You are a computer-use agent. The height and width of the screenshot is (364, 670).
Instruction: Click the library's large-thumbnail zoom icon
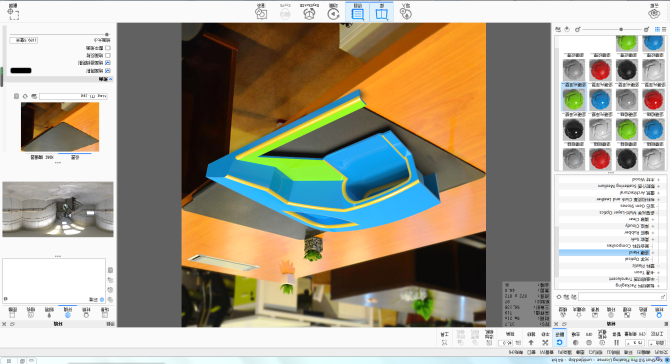pos(578,29)
